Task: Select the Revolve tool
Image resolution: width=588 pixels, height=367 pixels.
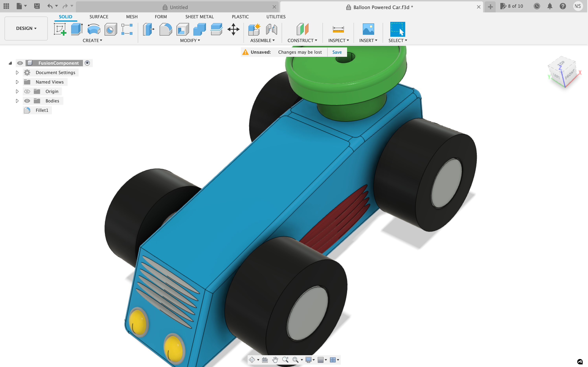Action: tap(93, 29)
